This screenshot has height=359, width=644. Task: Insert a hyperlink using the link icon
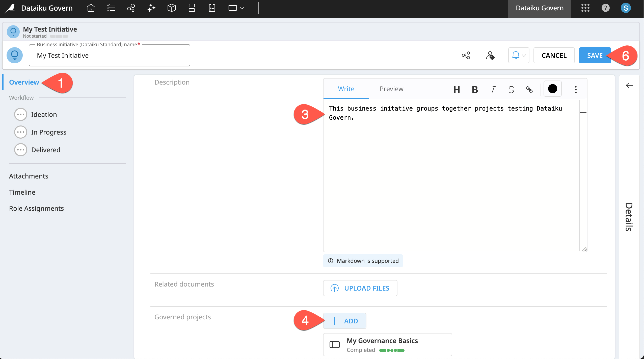529,89
